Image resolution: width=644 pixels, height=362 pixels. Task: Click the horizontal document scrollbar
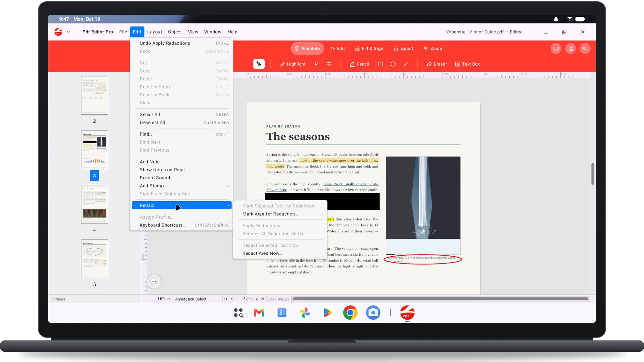point(440,299)
